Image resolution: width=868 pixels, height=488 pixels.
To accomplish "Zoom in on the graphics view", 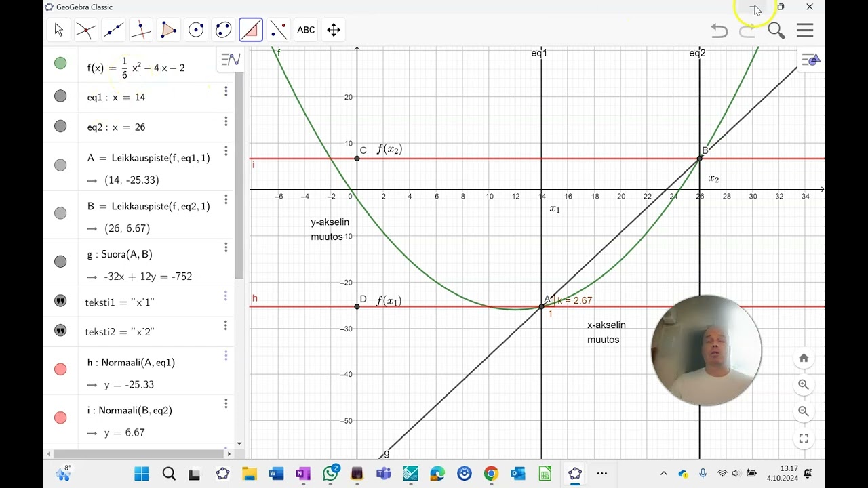I will coord(804,385).
